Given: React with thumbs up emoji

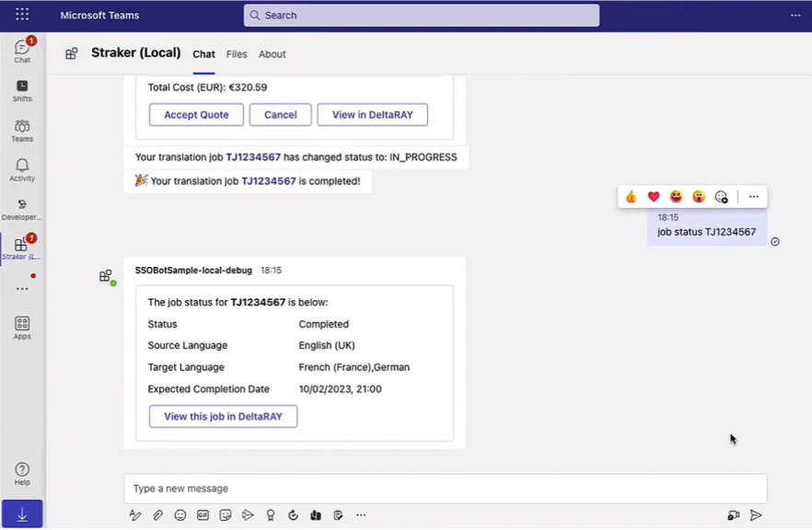Looking at the screenshot, I should (x=631, y=197).
